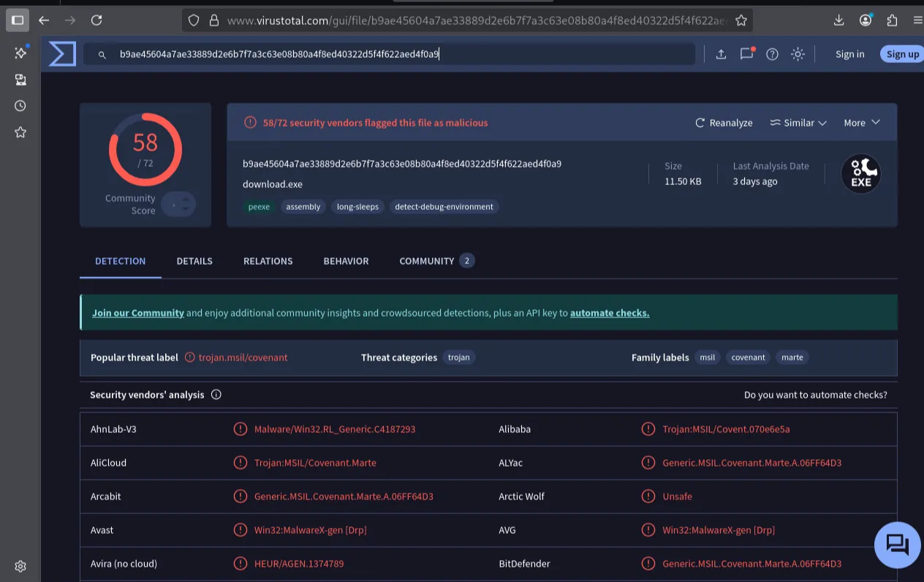Click the upload file icon

[x=721, y=54]
